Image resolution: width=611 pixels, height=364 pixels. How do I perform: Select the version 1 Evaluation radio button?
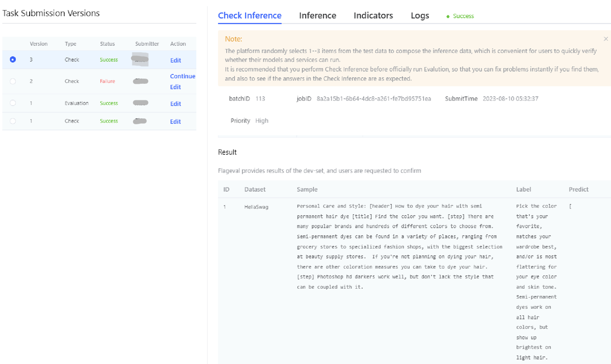coord(13,103)
